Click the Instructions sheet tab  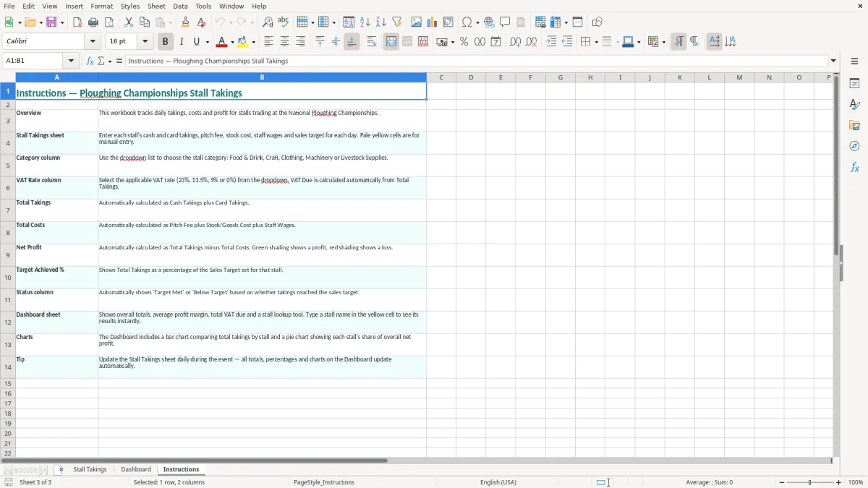[x=181, y=470]
